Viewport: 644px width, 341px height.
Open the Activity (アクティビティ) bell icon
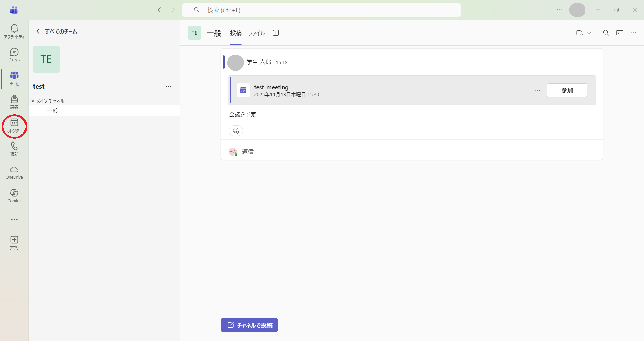[14, 32]
